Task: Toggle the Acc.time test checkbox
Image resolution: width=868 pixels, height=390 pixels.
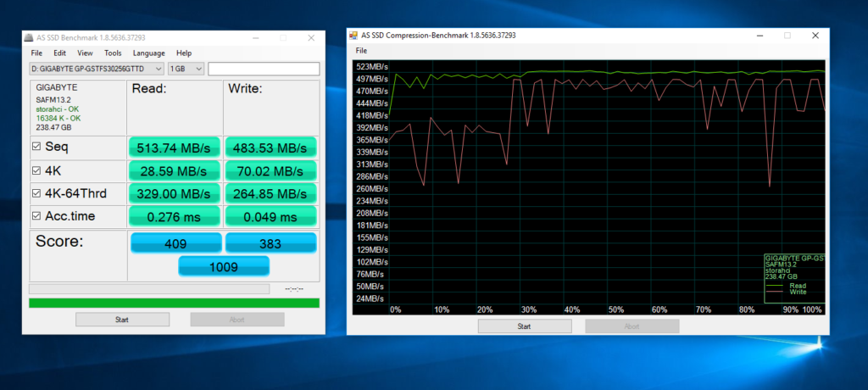Action: [36, 216]
